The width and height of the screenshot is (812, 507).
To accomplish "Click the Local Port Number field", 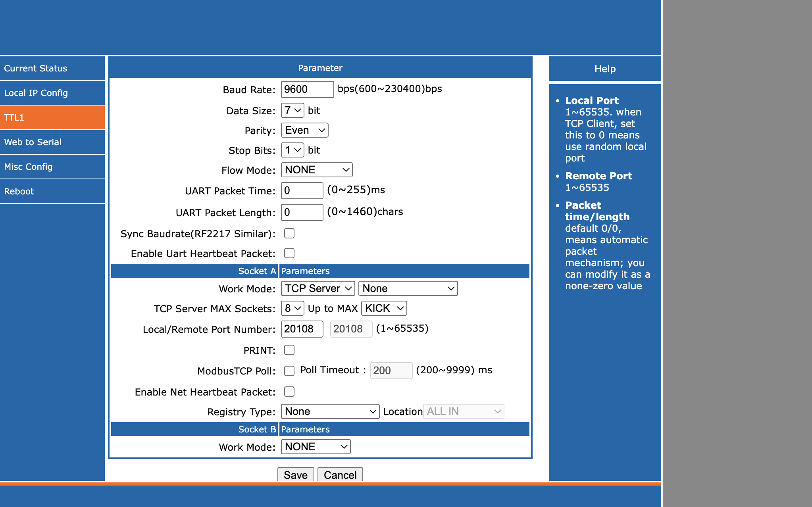I will coord(302,329).
